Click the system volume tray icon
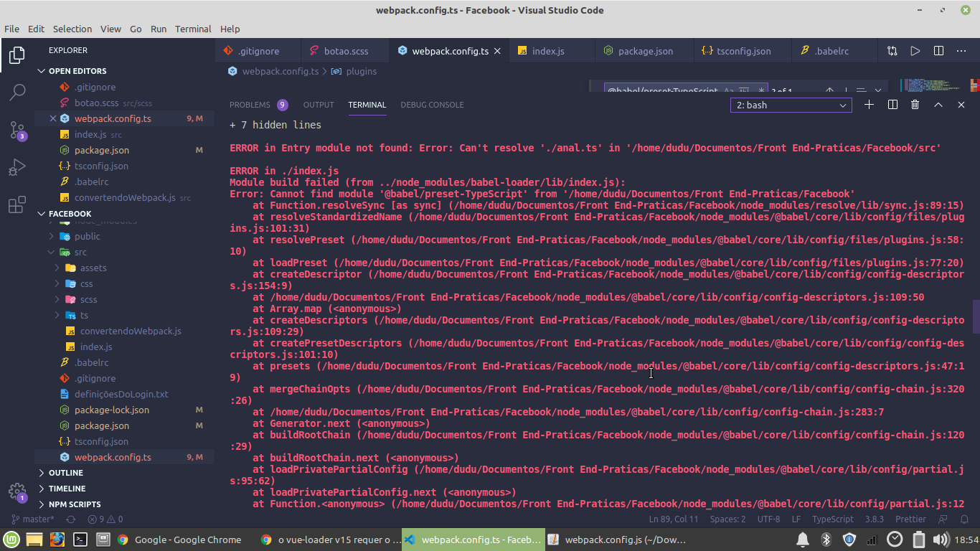The image size is (980, 551). [940, 540]
